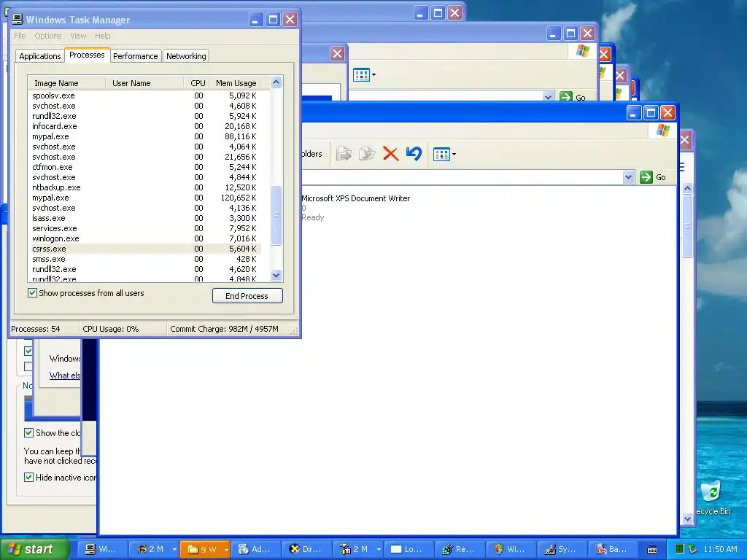The image size is (747, 560).
Task: Select the Microsoft XPS Document Writer printer
Action: [356, 198]
